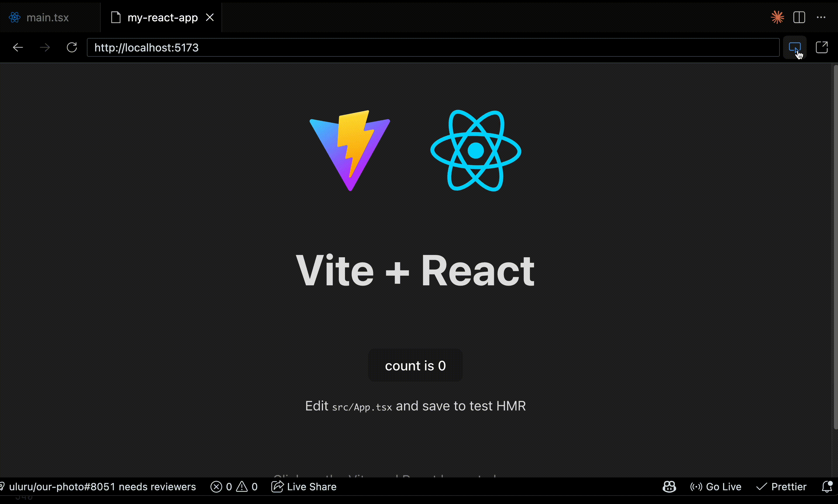This screenshot has height=504, width=838.
Task: Click the React atom logo
Action: click(475, 151)
